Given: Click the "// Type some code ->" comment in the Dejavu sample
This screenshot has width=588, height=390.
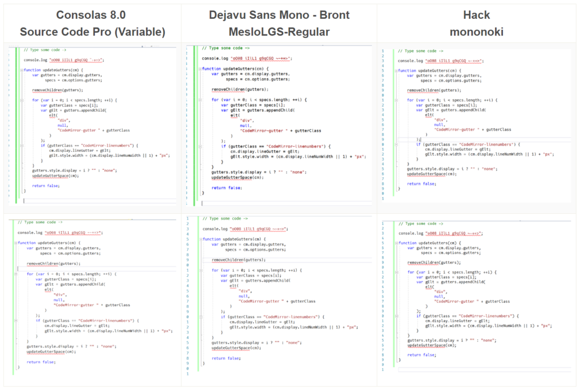Looking at the screenshot, I should (225, 48).
